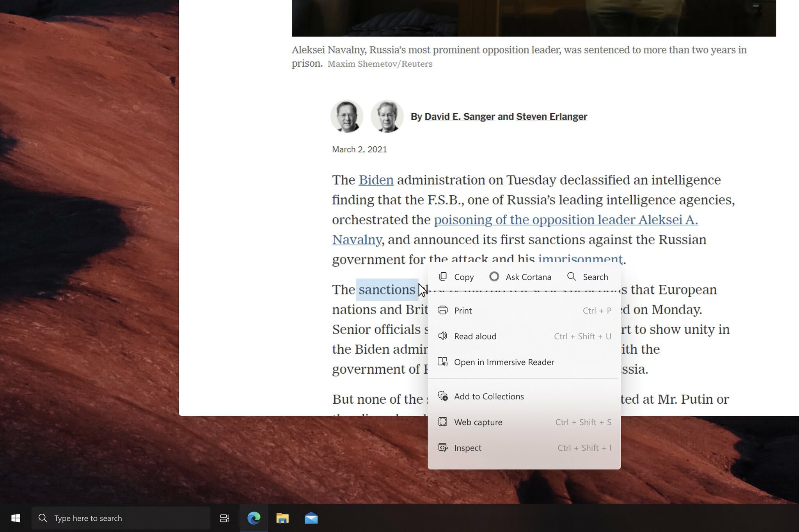
Task: Open Steven Erlanger author link
Action: [552, 116]
